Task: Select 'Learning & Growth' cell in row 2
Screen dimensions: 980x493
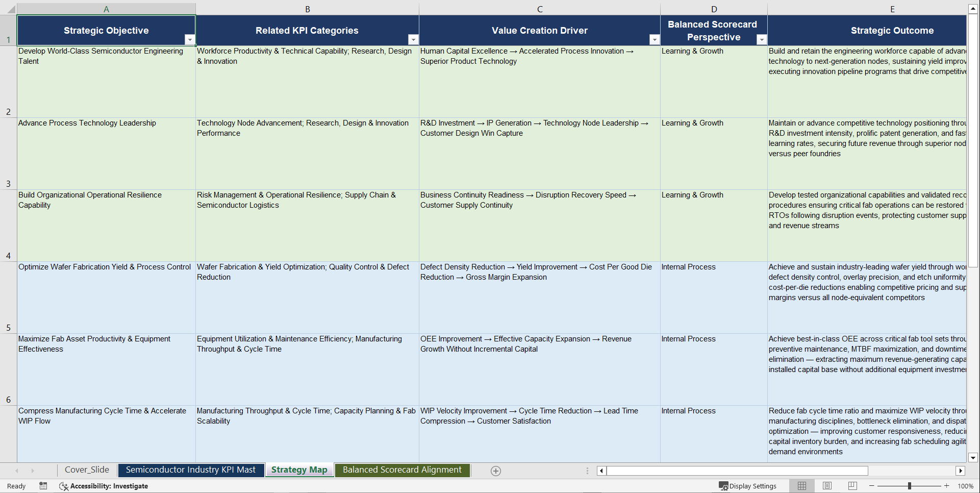Action: click(714, 82)
